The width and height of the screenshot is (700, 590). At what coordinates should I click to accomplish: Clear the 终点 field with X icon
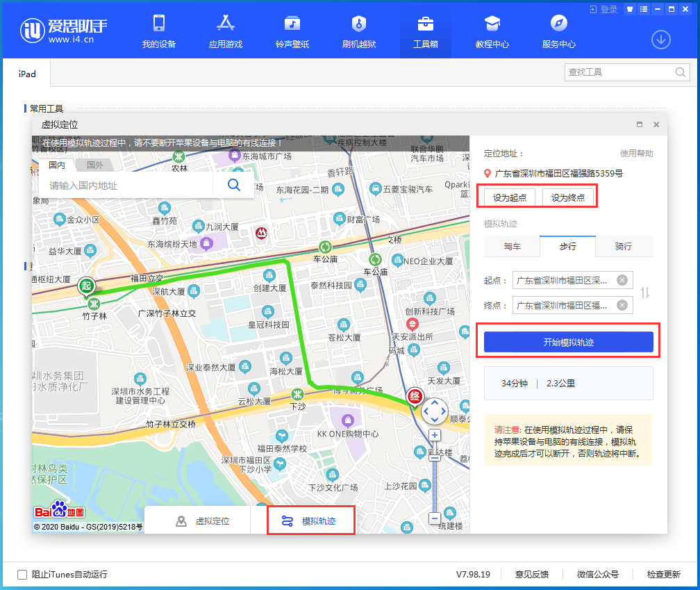click(622, 305)
